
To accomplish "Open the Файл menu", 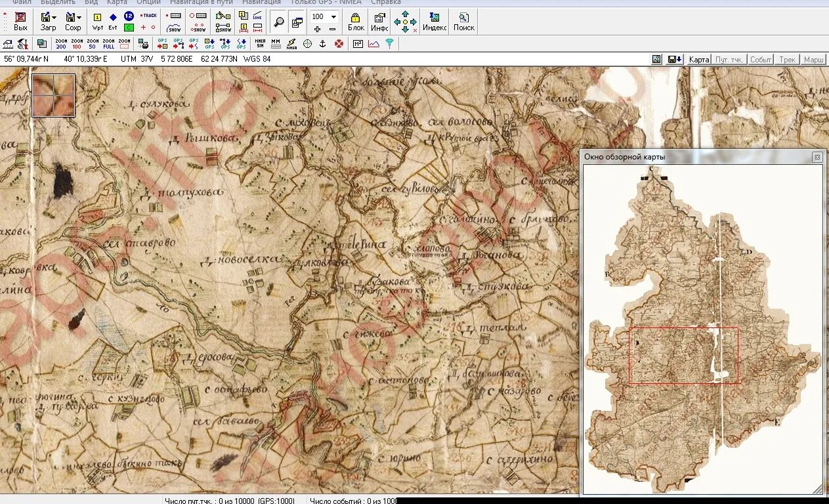I will 22,2.
